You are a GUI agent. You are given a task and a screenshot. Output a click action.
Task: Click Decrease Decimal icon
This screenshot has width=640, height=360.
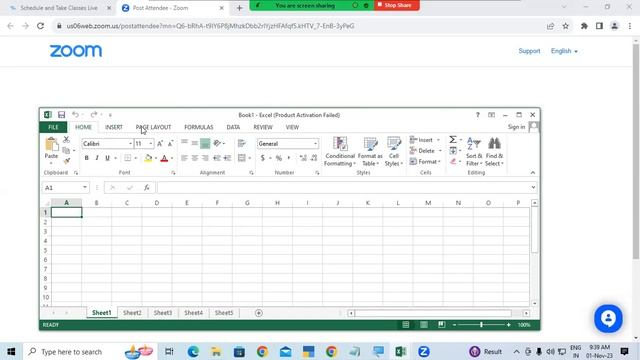pos(314,158)
